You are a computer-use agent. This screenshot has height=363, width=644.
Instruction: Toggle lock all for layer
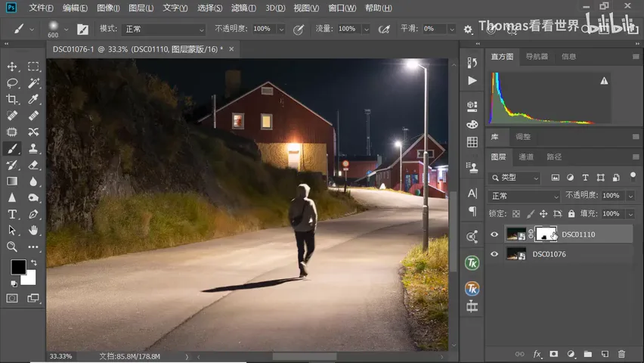coord(571,214)
